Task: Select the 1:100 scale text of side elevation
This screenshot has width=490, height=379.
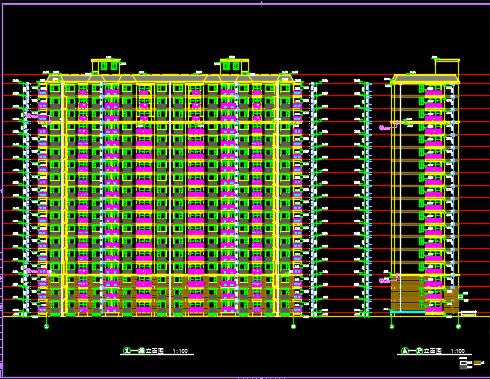Action: (458, 351)
